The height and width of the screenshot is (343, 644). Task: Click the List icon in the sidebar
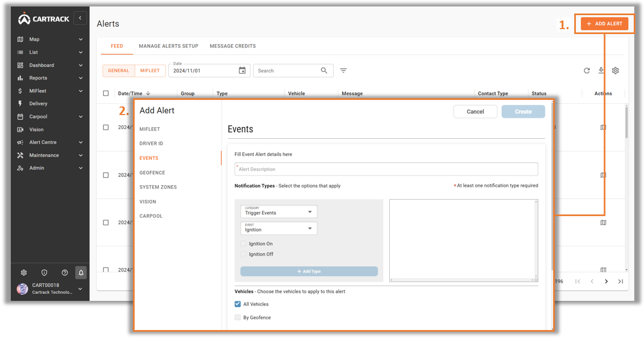[20, 52]
